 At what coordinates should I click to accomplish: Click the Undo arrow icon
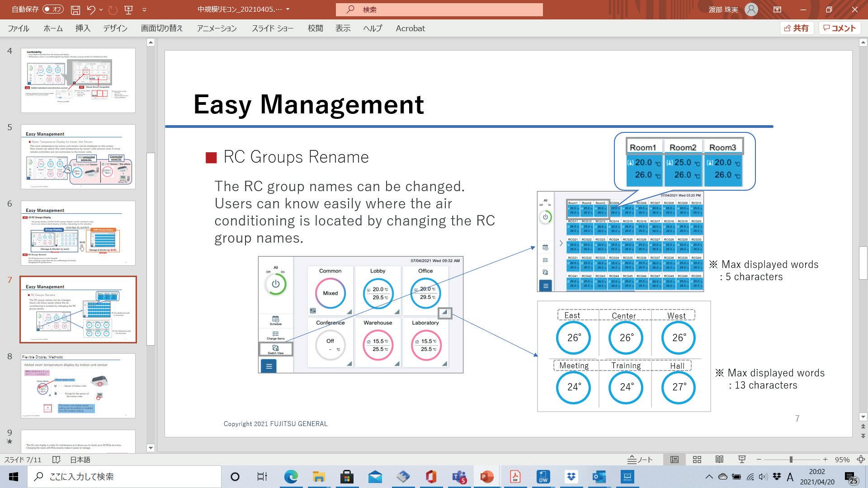pyautogui.click(x=91, y=9)
